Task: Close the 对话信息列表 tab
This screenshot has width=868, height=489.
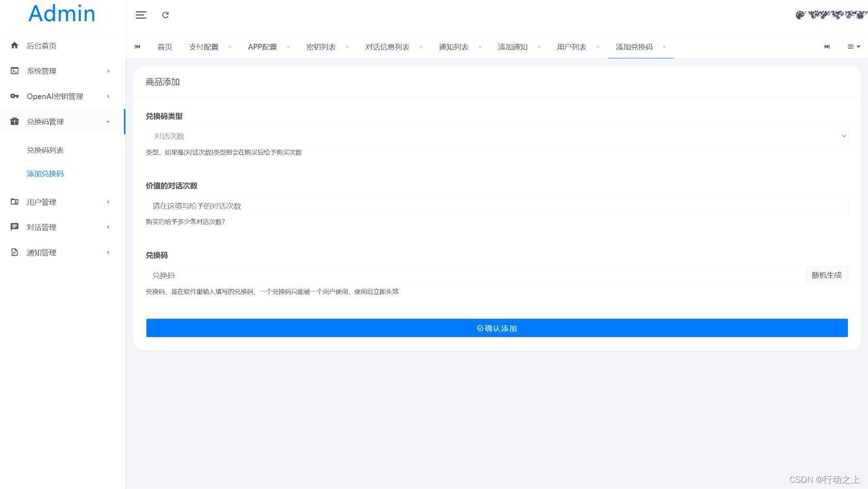Action: (421, 47)
